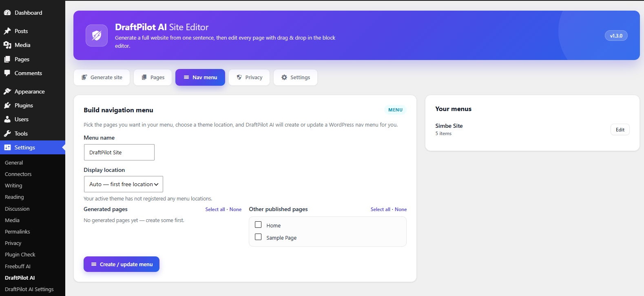This screenshot has width=644, height=296.
Task: Open Writing settings submenu
Action: pos(13,185)
